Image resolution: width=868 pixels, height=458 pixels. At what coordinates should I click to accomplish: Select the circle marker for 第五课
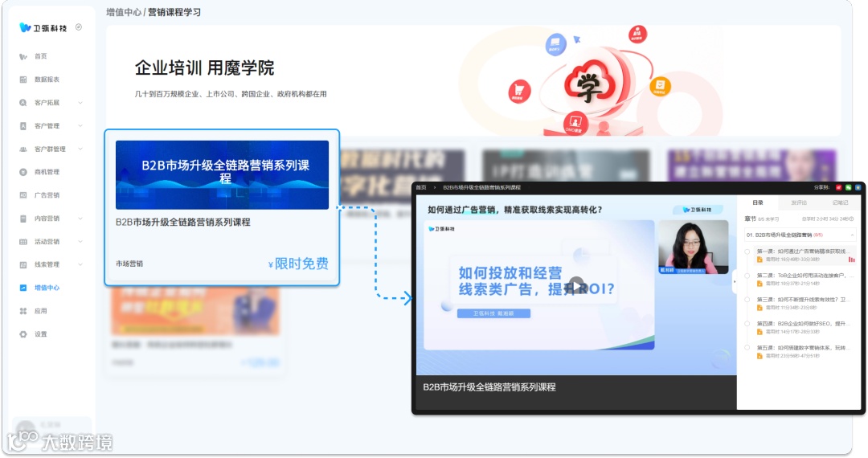click(x=747, y=348)
